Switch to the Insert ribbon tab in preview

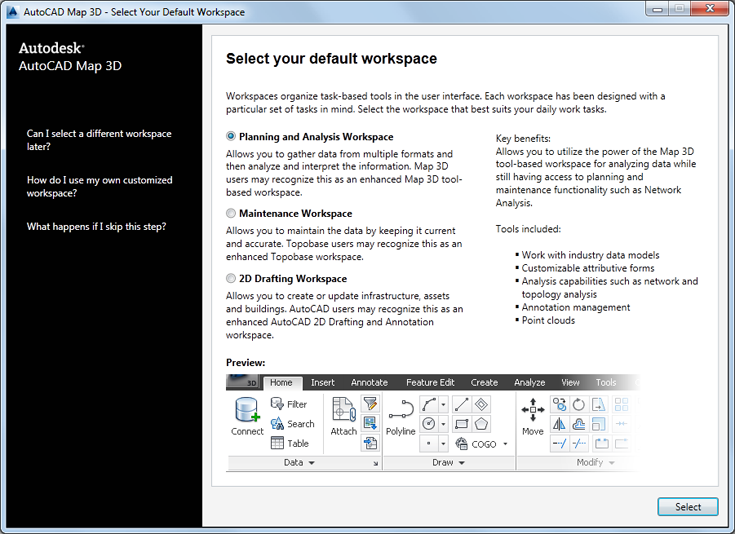322,383
